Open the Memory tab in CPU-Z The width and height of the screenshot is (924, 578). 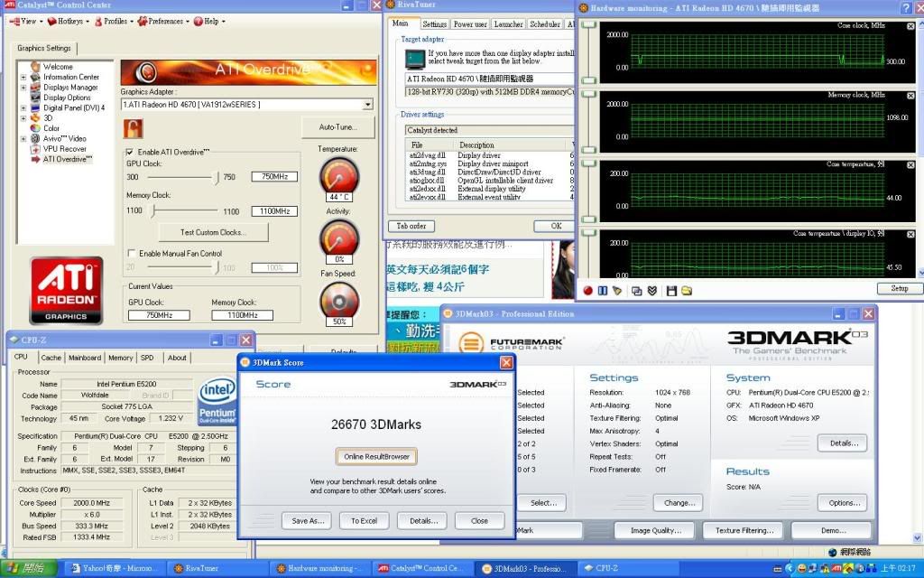(120, 358)
